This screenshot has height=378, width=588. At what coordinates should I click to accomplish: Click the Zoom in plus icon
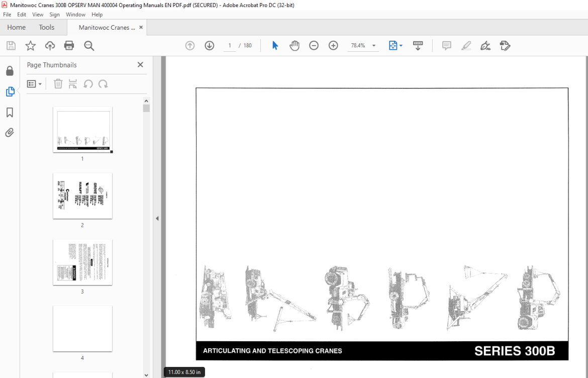point(333,46)
